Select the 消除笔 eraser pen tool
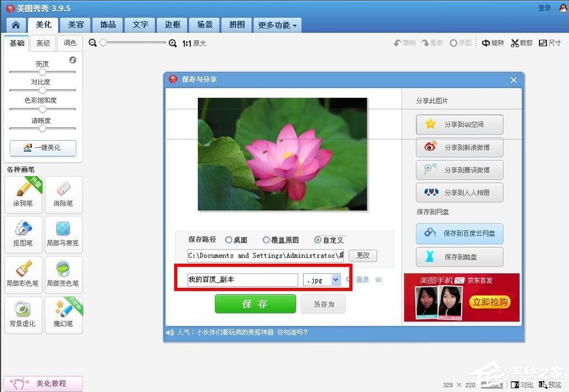Screen dimensions: 569x392 point(63,195)
